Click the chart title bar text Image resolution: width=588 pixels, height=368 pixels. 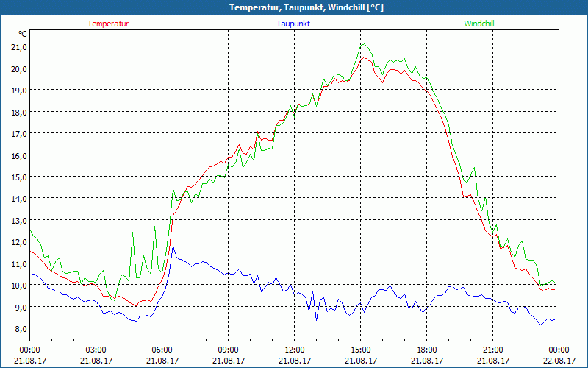click(306, 7)
